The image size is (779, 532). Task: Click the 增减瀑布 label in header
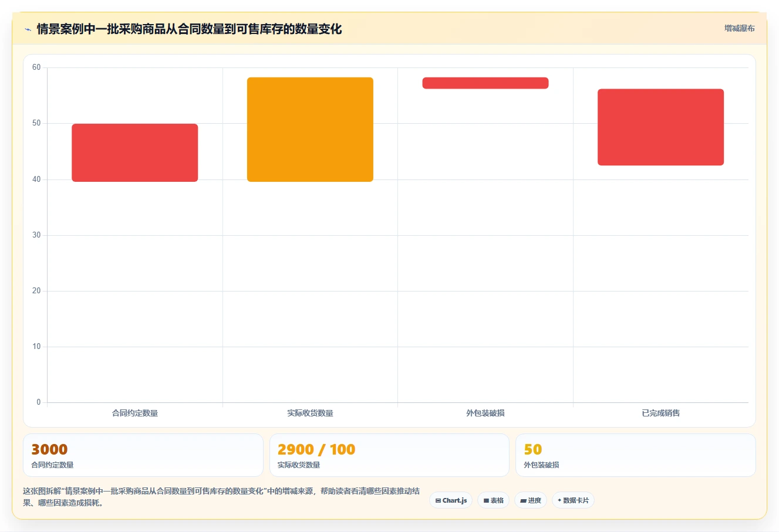[x=739, y=28]
